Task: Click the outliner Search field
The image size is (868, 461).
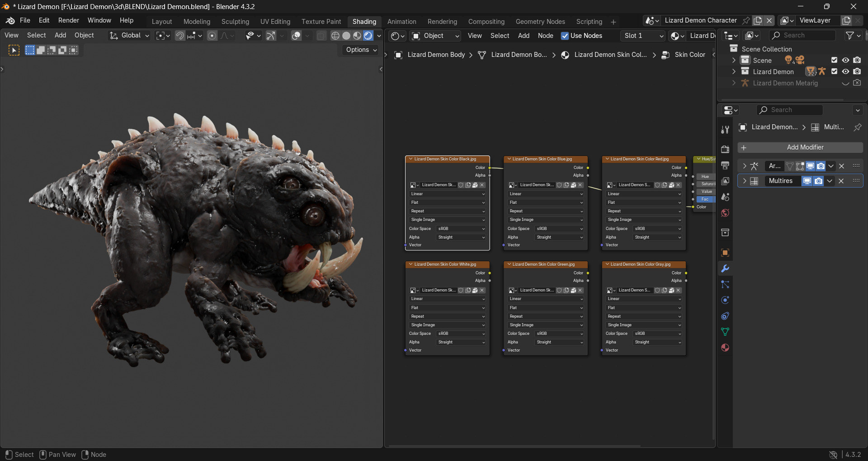Action: [802, 35]
